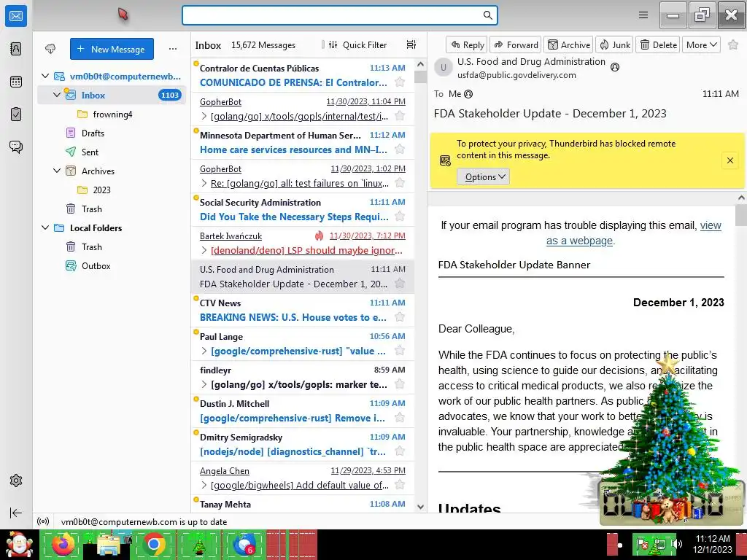Collapse the Inbox folder
This screenshot has width=747, height=560.
[x=57, y=95]
